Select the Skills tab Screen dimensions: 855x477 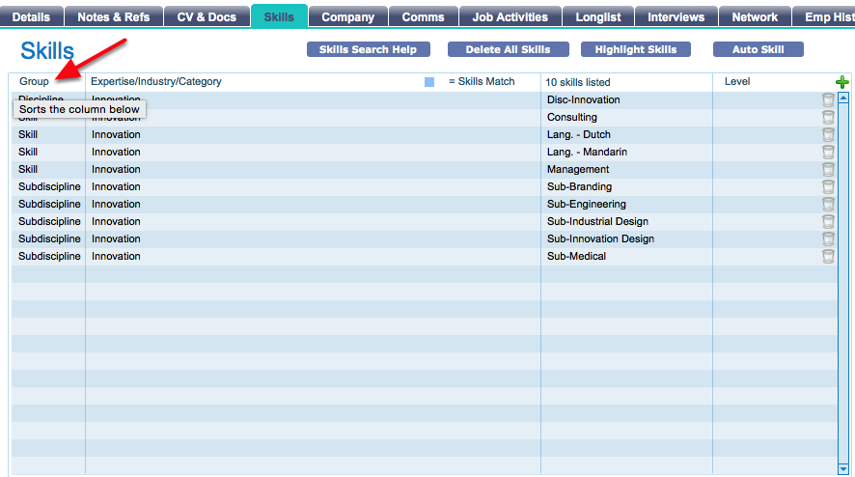pos(279,16)
